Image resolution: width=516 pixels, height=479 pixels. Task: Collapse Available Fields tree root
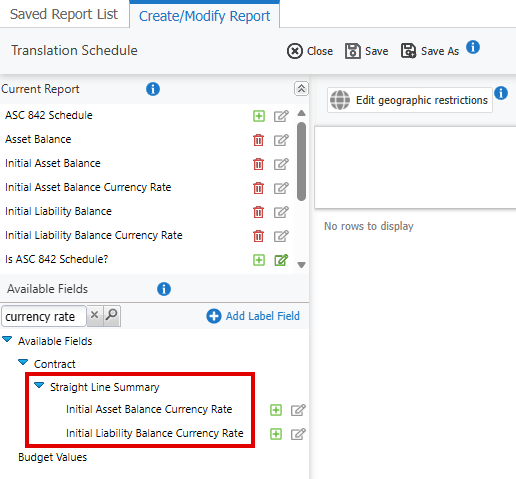(x=7, y=339)
